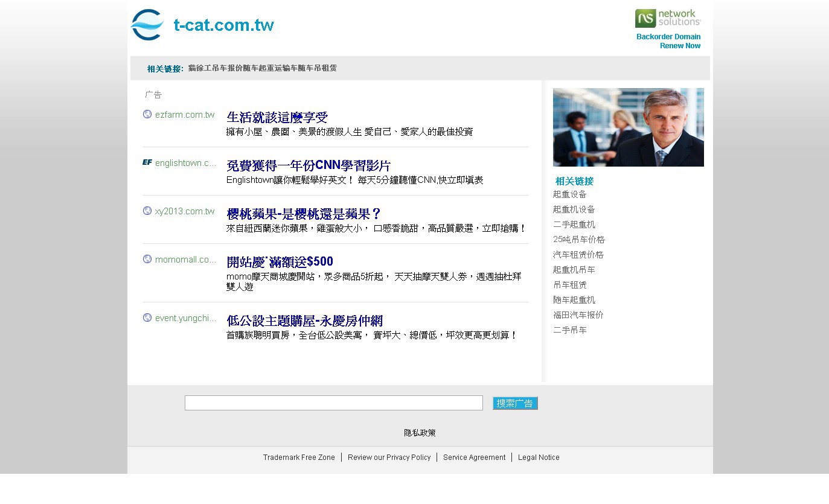Open the 起重机吊车 related link
This screenshot has height=504, width=829.
pos(574,270)
